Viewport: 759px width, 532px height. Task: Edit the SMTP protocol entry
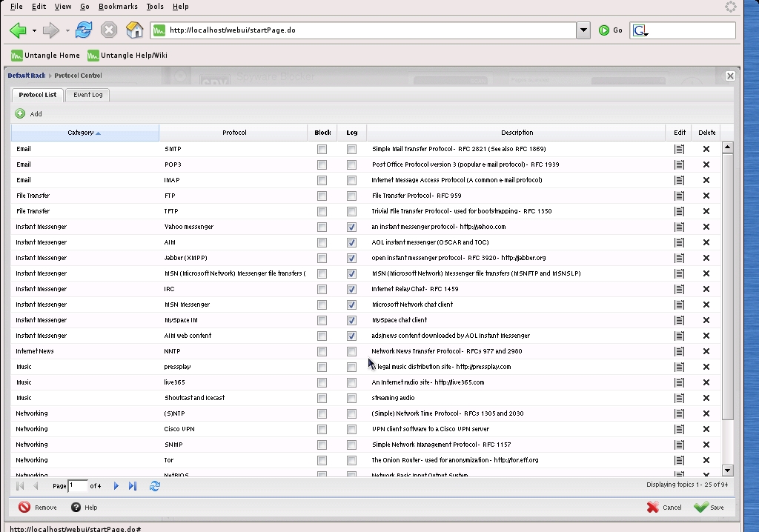point(679,149)
